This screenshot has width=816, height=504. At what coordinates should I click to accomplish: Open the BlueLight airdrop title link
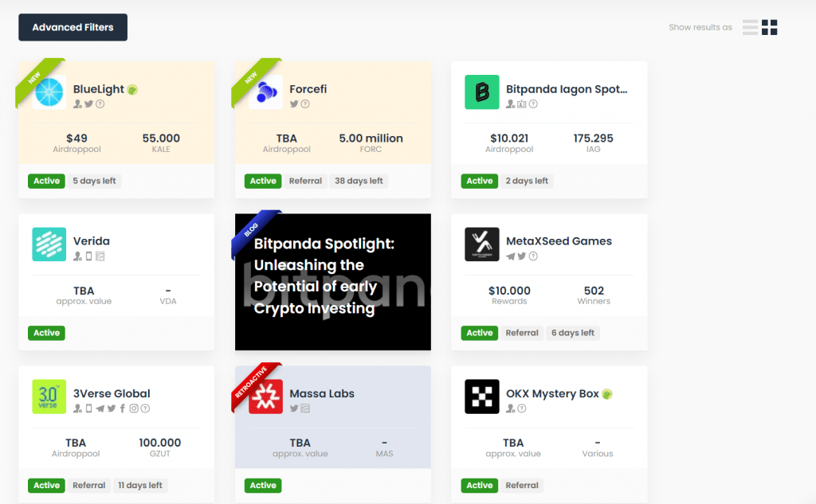click(x=99, y=89)
